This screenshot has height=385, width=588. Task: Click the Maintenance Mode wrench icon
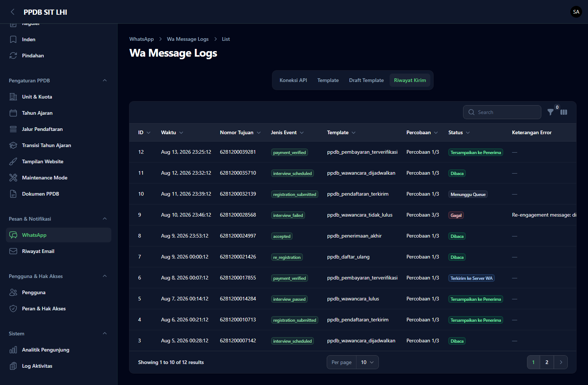click(x=13, y=178)
